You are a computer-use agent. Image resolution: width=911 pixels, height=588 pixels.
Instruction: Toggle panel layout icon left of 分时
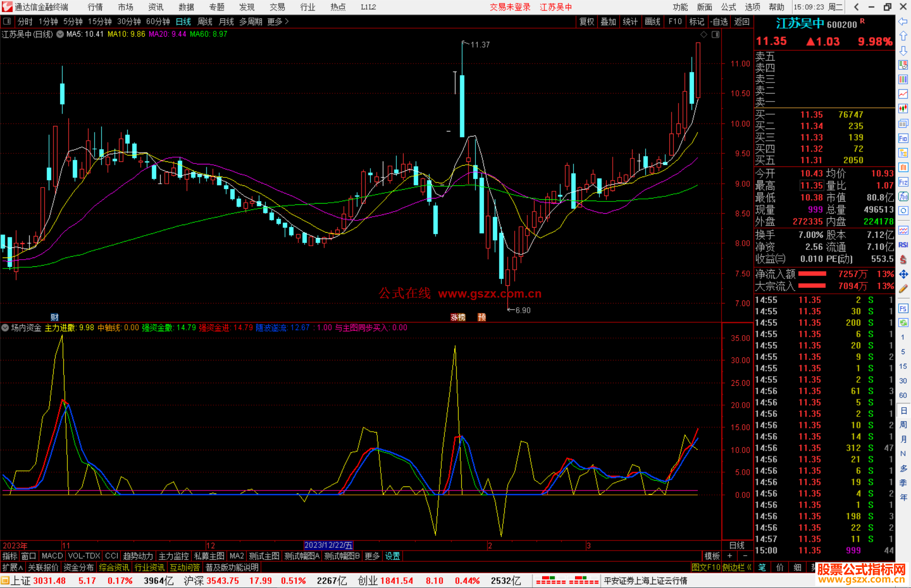pyautogui.click(x=7, y=21)
